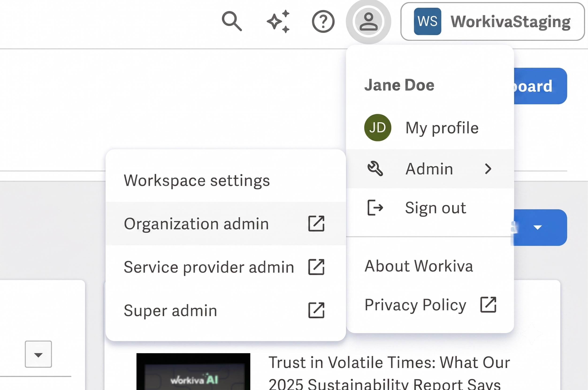Select Organization admin
Screen dimensions: 588x390
pos(226,224)
